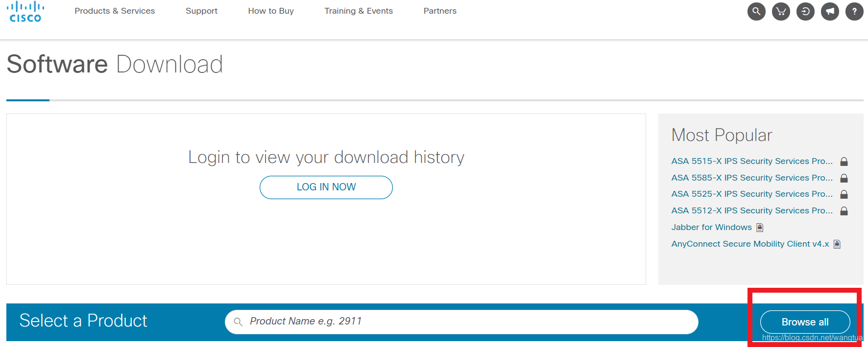Open the question mark help icon
The width and height of the screenshot is (868, 347).
854,11
